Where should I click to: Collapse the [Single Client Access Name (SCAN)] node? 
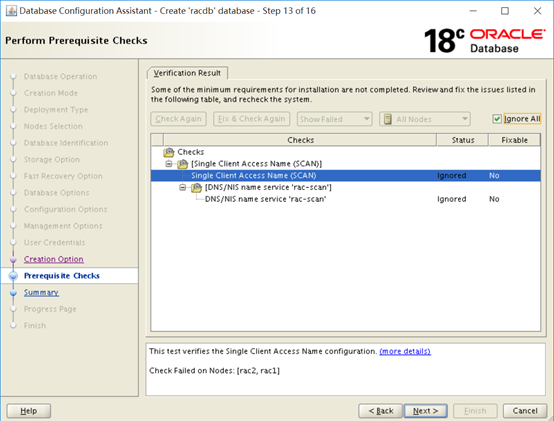pyautogui.click(x=169, y=164)
